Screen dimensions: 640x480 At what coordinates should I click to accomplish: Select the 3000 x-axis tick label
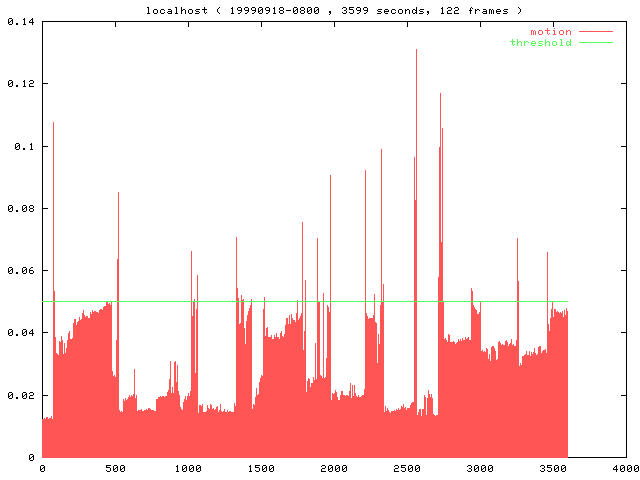coord(480,467)
